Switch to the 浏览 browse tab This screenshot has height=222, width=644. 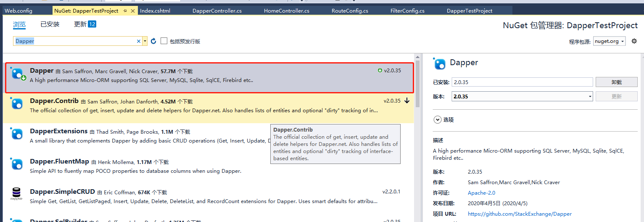(x=19, y=24)
